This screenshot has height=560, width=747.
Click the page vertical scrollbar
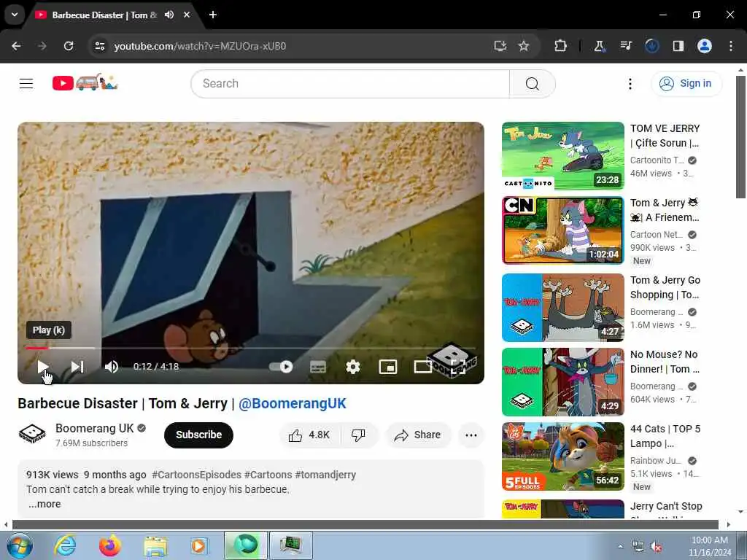[740, 137]
